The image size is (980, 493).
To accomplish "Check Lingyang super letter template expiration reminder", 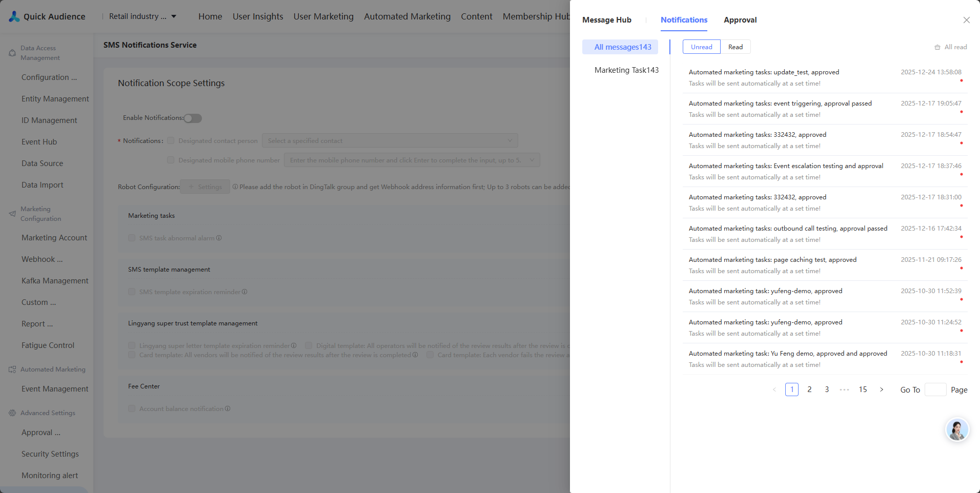I will 132,345.
